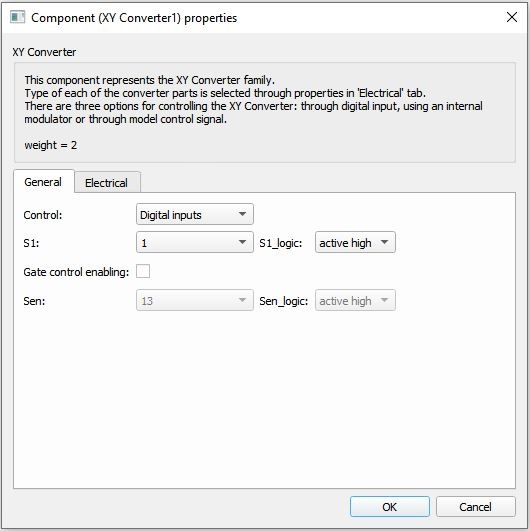
Task: Click the arrow on the Sen combo box
Action: point(242,300)
